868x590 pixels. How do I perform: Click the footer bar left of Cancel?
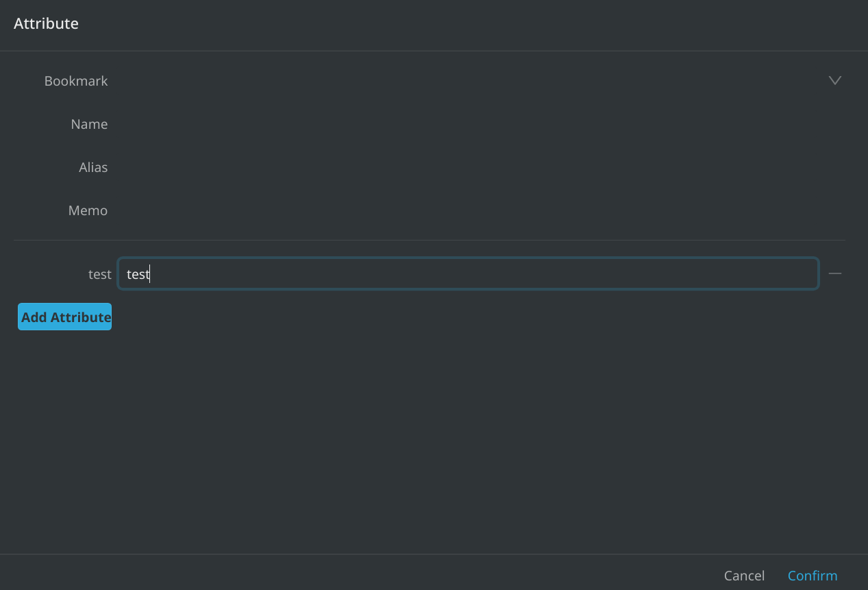[x=343, y=573]
